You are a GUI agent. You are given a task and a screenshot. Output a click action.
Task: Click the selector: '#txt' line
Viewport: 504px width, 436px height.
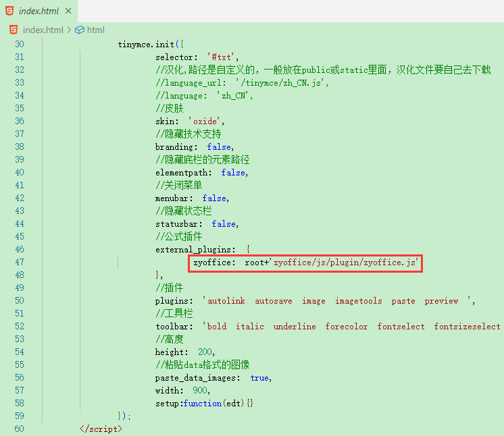(x=197, y=57)
